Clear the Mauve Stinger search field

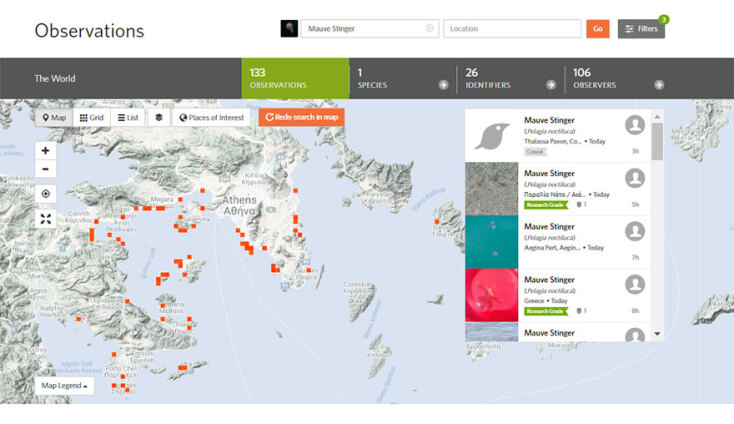pos(430,28)
